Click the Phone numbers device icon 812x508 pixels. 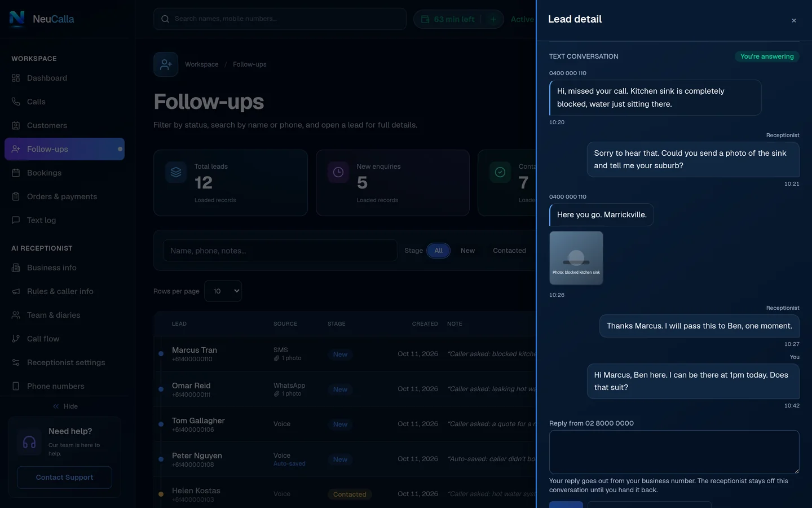(16, 386)
